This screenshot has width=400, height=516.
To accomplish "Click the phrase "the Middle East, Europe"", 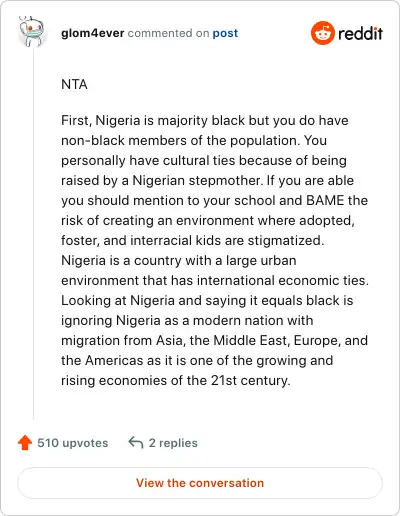I will 265,340.
